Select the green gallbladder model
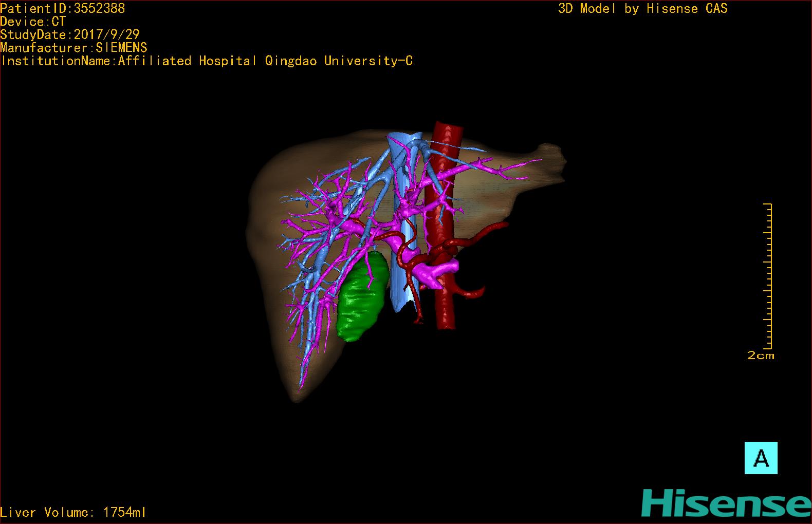This screenshot has width=812, height=524. click(363, 296)
